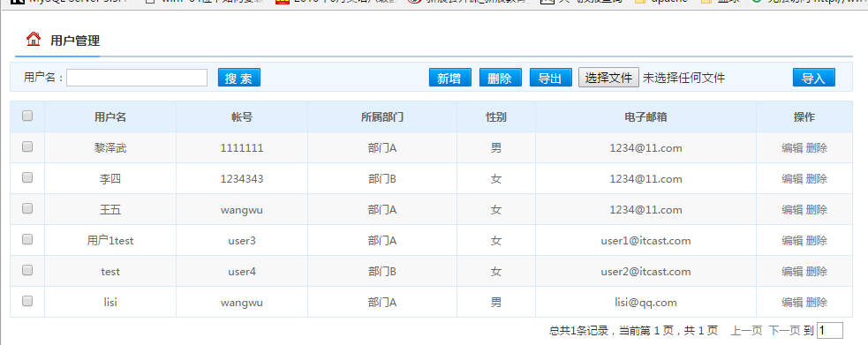868x345 pixels.
Task: Click 部门A in the 黎泽武 row
Action: 382,148
